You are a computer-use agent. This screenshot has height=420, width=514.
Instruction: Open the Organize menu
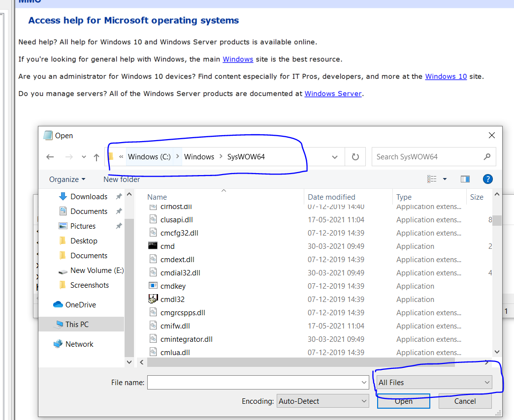tap(67, 180)
